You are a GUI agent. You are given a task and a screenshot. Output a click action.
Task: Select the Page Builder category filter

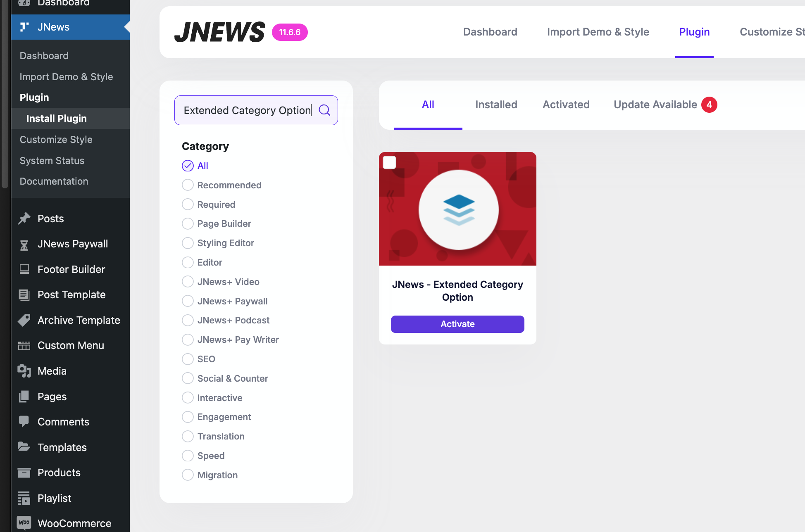coord(188,223)
